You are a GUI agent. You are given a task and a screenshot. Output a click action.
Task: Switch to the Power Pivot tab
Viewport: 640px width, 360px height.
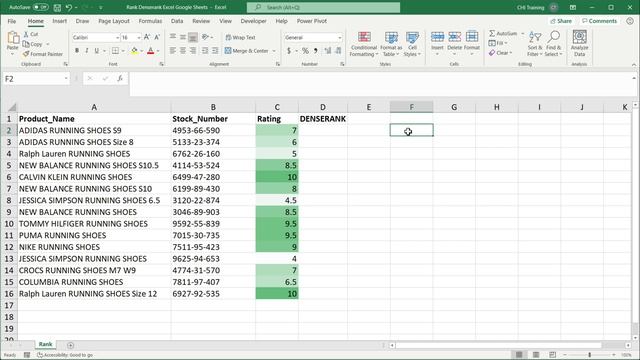(x=312, y=21)
